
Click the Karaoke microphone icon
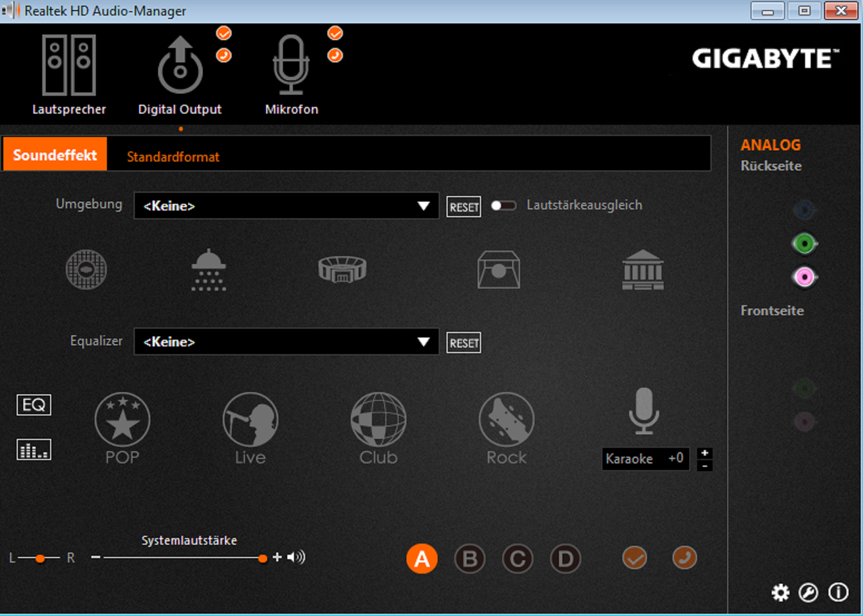(x=644, y=412)
